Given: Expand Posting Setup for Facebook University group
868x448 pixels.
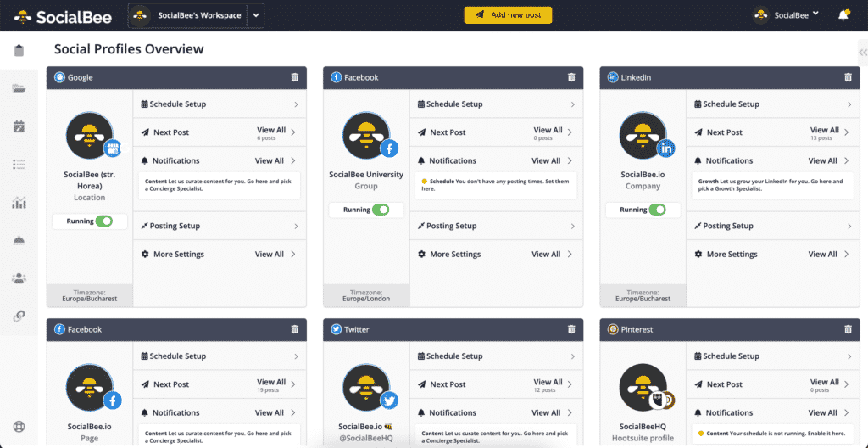Looking at the screenshot, I should pyautogui.click(x=497, y=227).
